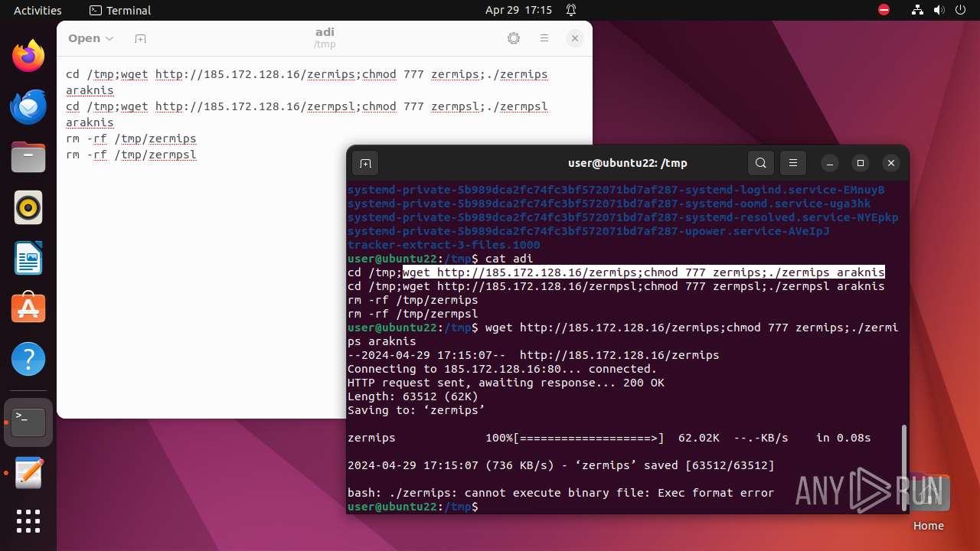Click 'Exec format error' line in terminal
Image resolution: width=980 pixels, height=551 pixels.
(560, 493)
